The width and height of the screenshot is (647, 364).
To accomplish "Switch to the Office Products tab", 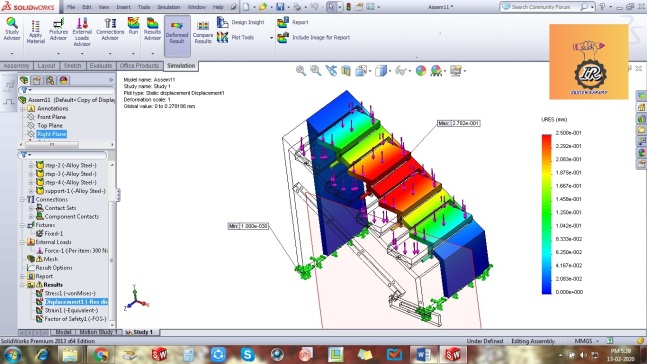I will (139, 66).
